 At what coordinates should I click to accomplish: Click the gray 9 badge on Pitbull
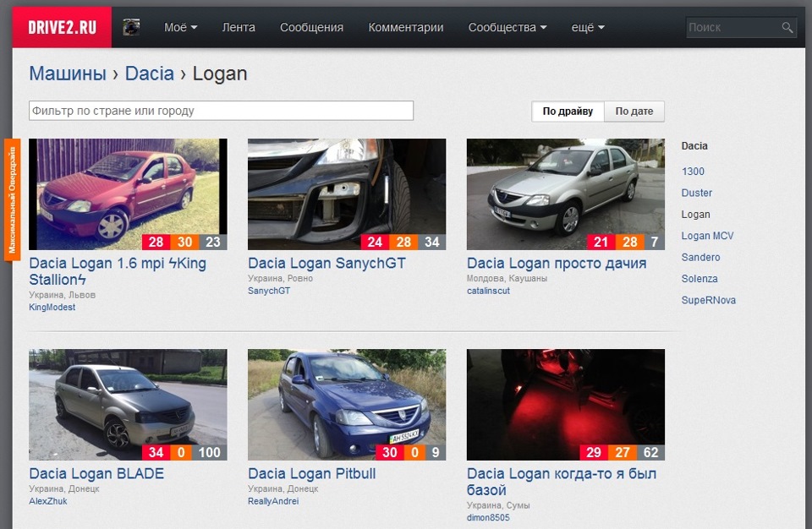(x=436, y=452)
